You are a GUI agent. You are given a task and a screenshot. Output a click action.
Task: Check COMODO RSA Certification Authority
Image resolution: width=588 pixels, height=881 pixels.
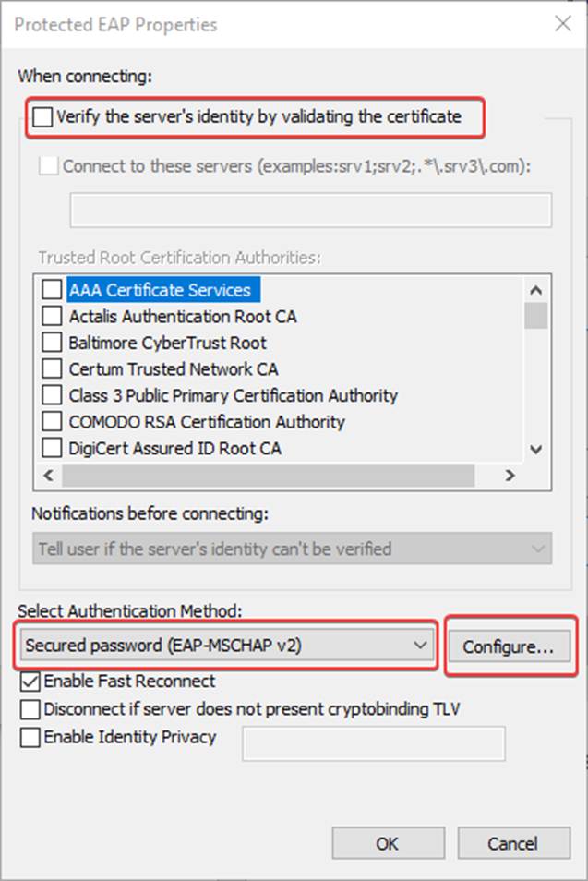pos(53,422)
